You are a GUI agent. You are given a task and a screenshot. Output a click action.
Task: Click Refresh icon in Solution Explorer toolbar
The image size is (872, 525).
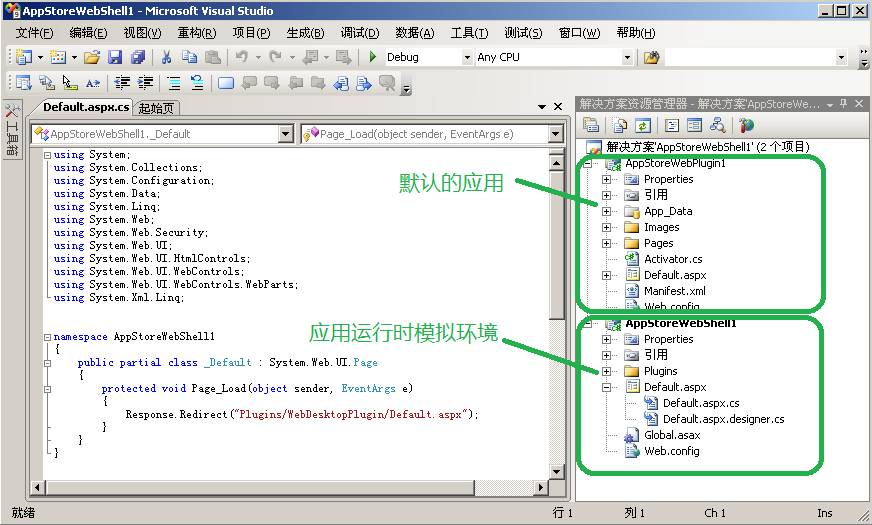642,125
